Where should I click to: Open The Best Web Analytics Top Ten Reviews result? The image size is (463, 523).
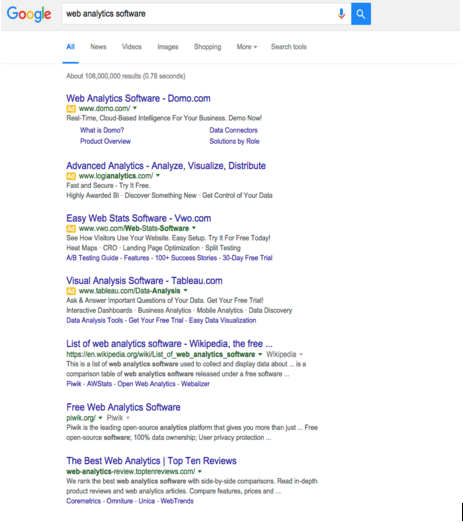151,461
